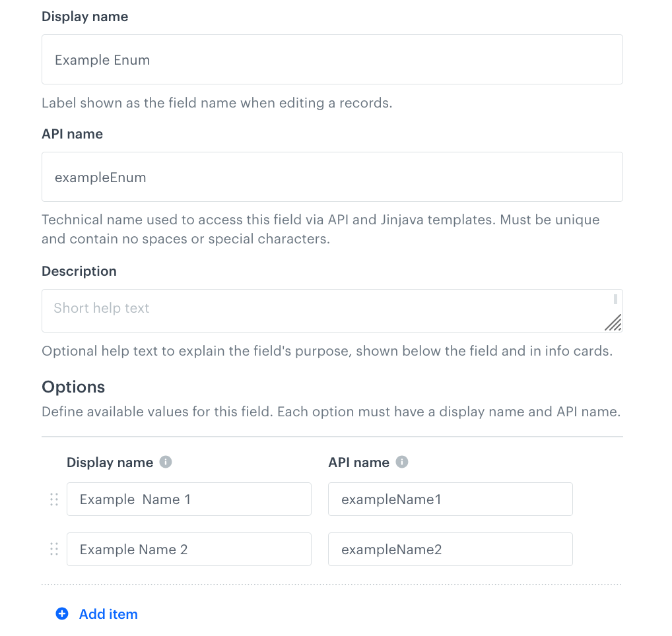The width and height of the screenshot is (672, 636).
Task: Click the dotted divider below the options list
Action: [332, 584]
